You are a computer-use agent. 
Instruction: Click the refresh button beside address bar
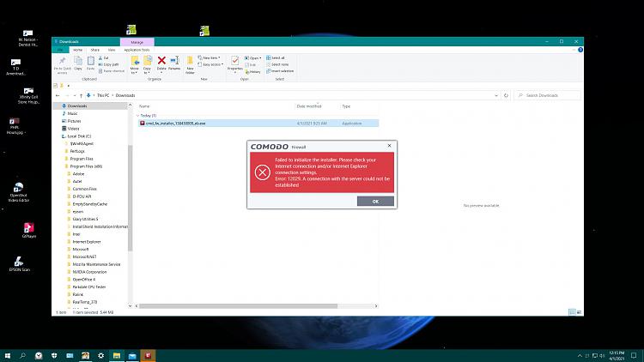pos(506,95)
